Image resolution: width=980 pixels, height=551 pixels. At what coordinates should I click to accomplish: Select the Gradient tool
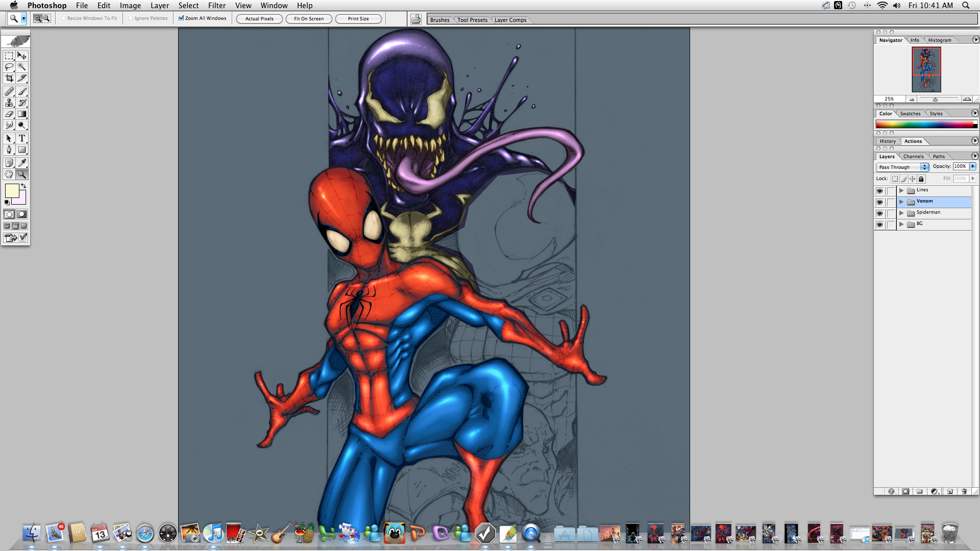tap(22, 114)
